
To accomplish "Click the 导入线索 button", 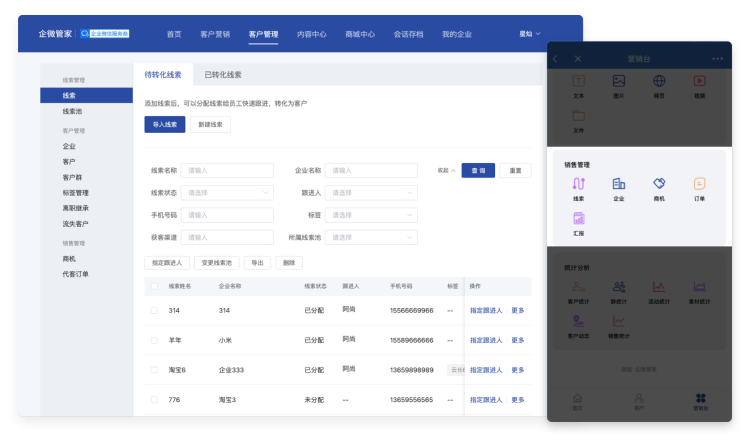I will point(165,125).
